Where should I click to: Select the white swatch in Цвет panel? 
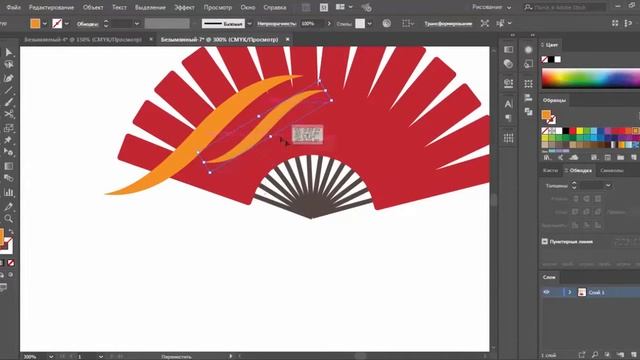coord(558,60)
